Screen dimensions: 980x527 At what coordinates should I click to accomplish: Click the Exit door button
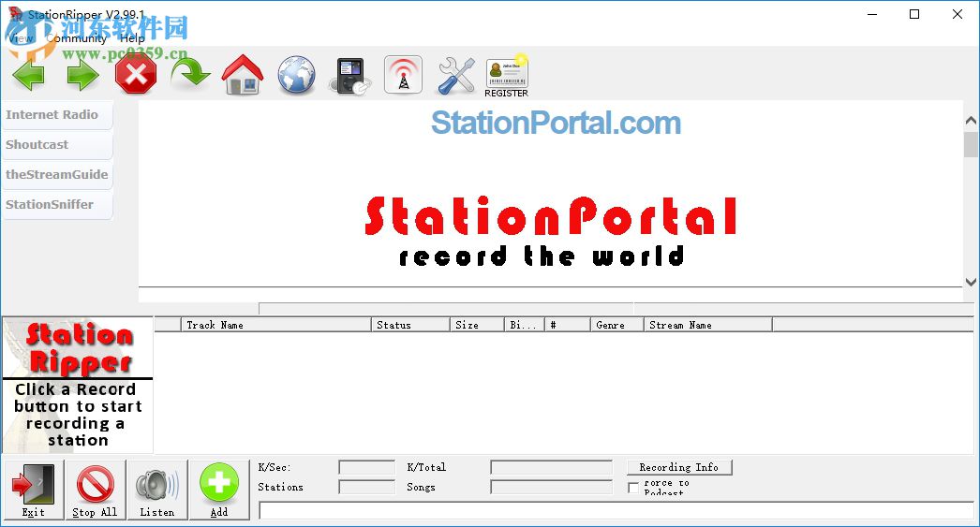[34, 490]
